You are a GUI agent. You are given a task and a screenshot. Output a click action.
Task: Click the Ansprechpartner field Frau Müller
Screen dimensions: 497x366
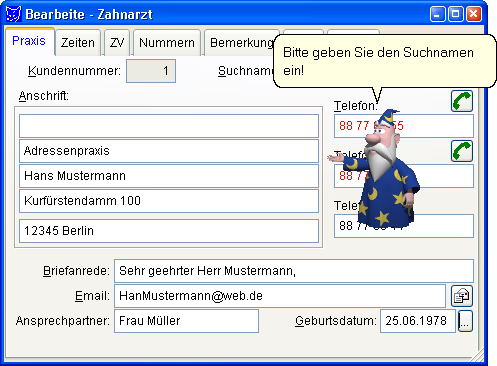(x=186, y=321)
